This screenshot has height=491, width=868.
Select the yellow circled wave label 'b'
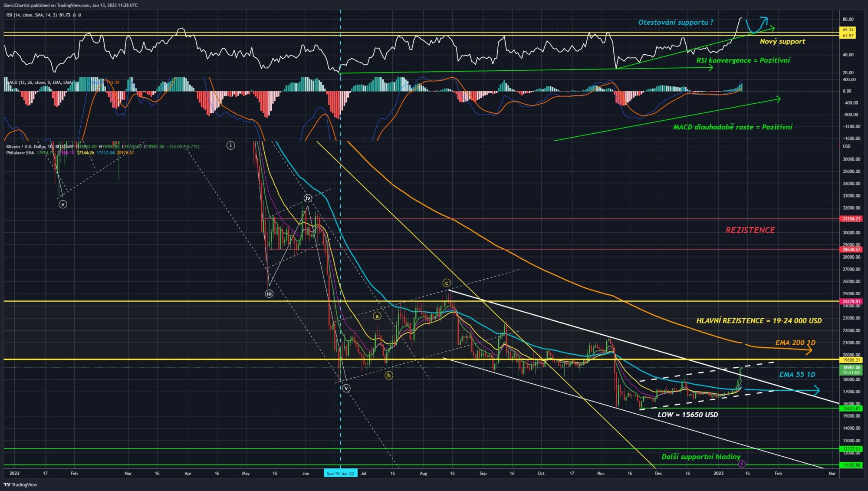click(389, 375)
